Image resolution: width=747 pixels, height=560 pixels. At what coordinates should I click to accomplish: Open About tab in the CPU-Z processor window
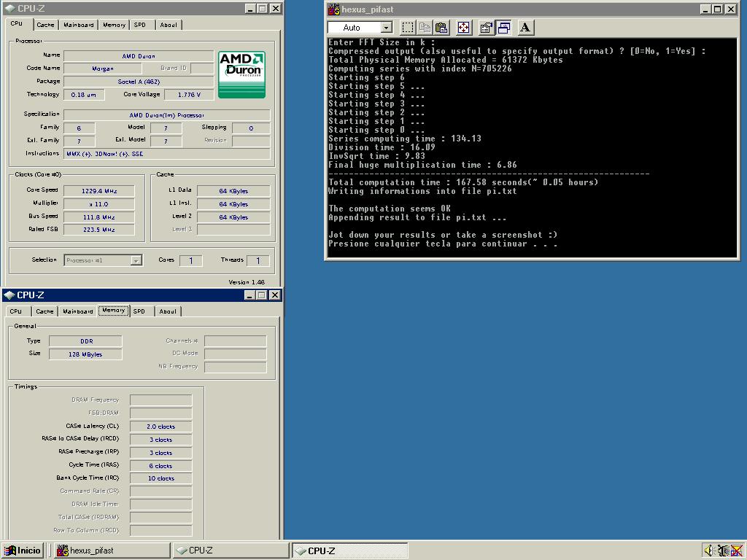click(169, 25)
